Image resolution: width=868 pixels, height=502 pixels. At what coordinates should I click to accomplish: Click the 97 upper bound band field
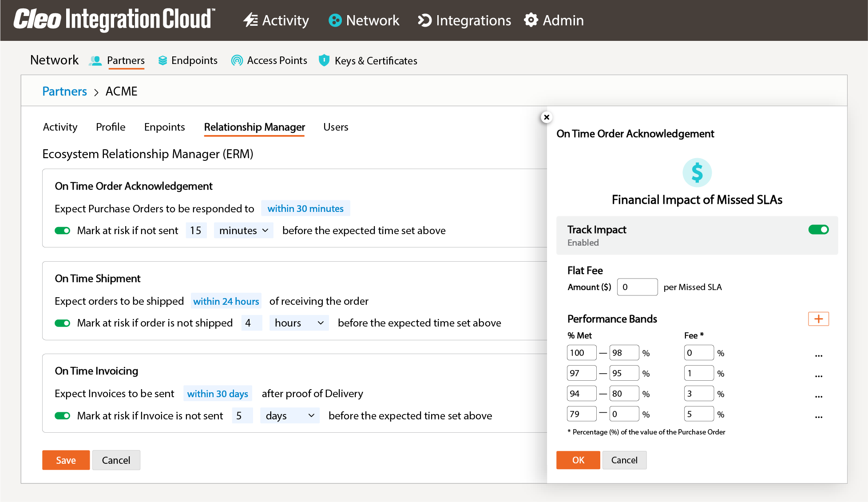[x=581, y=373]
